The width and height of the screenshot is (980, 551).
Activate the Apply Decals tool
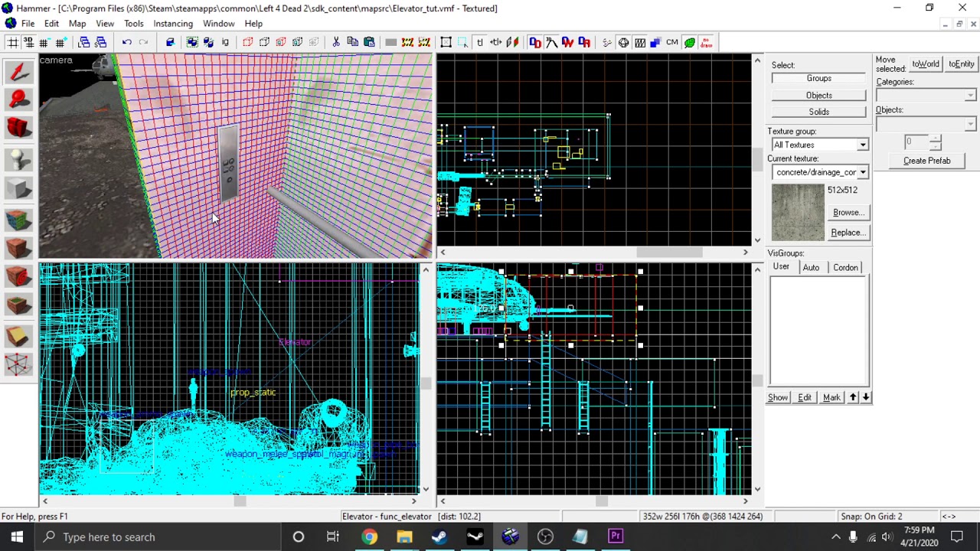pyautogui.click(x=19, y=277)
